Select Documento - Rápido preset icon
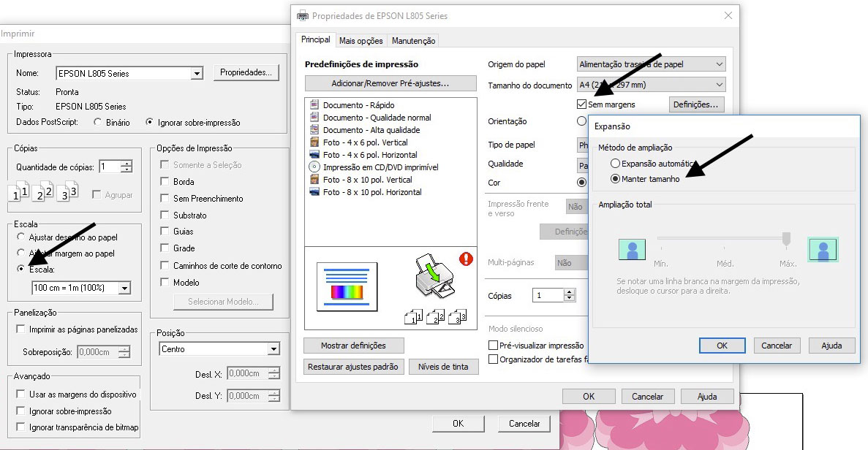 click(x=314, y=104)
